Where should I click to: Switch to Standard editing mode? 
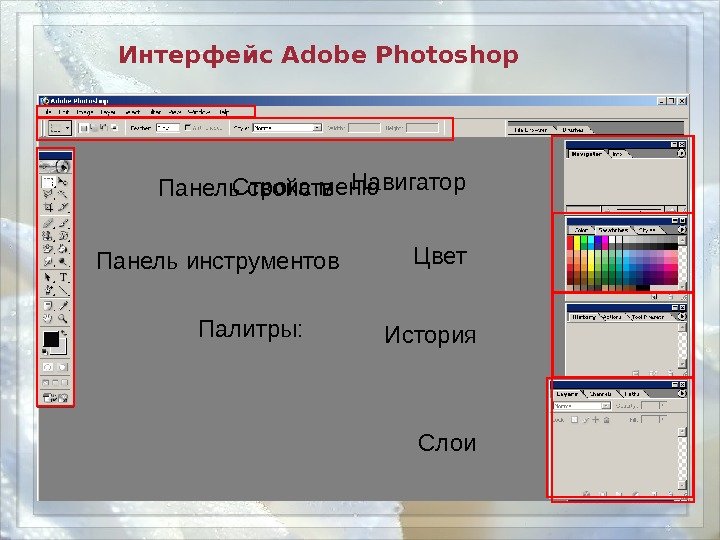48,367
